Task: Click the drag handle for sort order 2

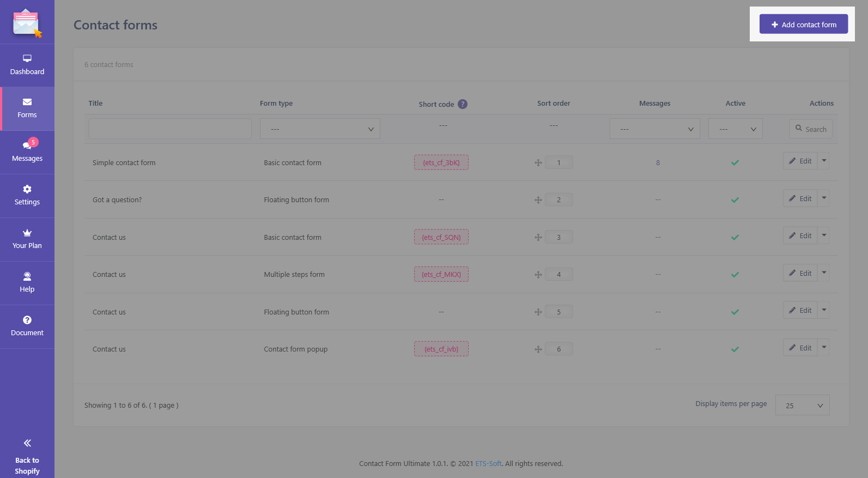Action: click(538, 200)
